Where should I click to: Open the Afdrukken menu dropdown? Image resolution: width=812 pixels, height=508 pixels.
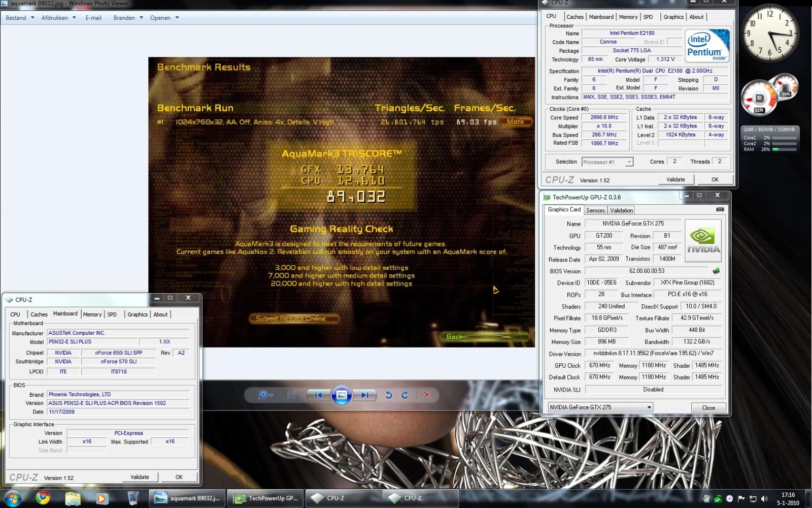pyautogui.click(x=58, y=18)
